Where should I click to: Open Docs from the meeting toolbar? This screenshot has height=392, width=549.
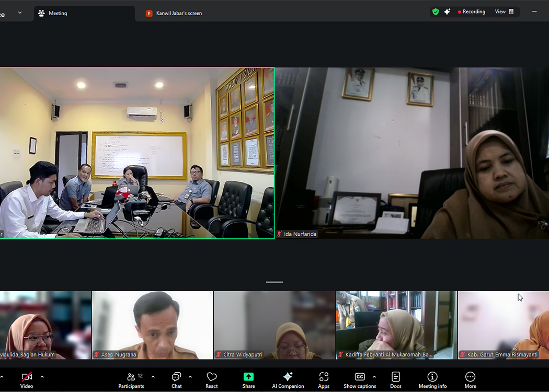tap(396, 380)
